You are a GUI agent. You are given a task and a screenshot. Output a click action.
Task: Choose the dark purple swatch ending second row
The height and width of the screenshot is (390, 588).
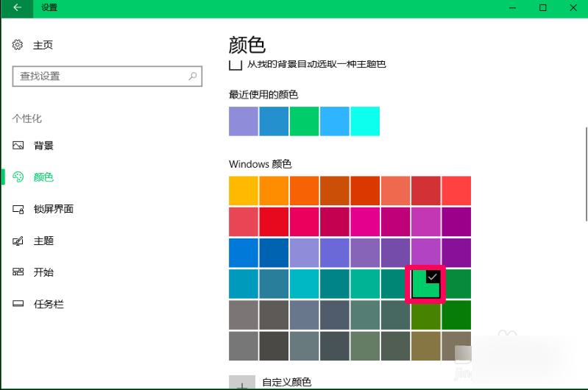point(456,221)
